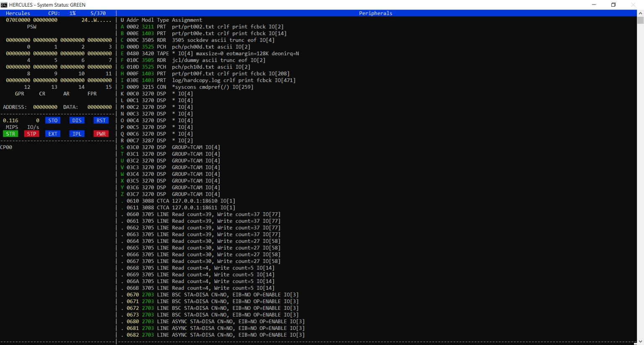644x345 pixels.
Task: Switch register view to CR
Action: click(42, 94)
